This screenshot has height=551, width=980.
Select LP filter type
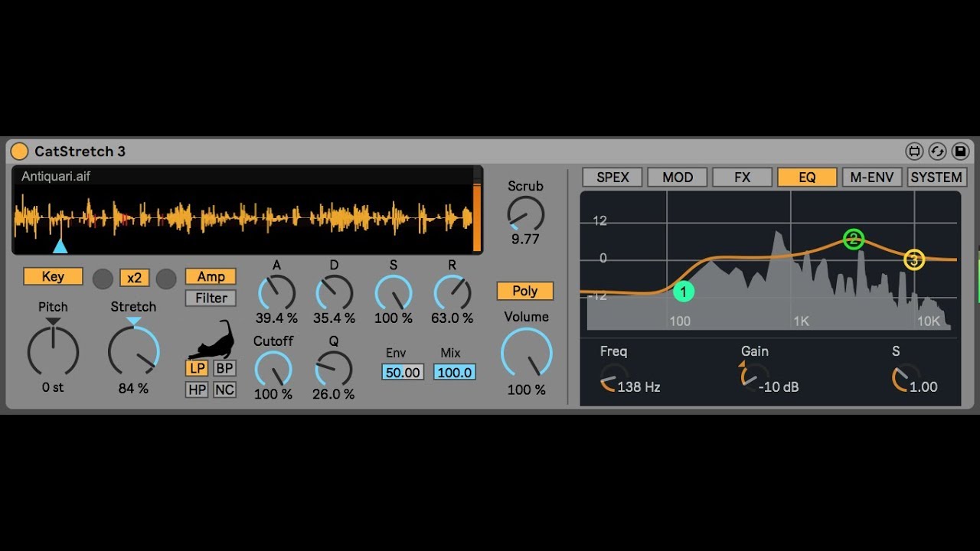[198, 368]
